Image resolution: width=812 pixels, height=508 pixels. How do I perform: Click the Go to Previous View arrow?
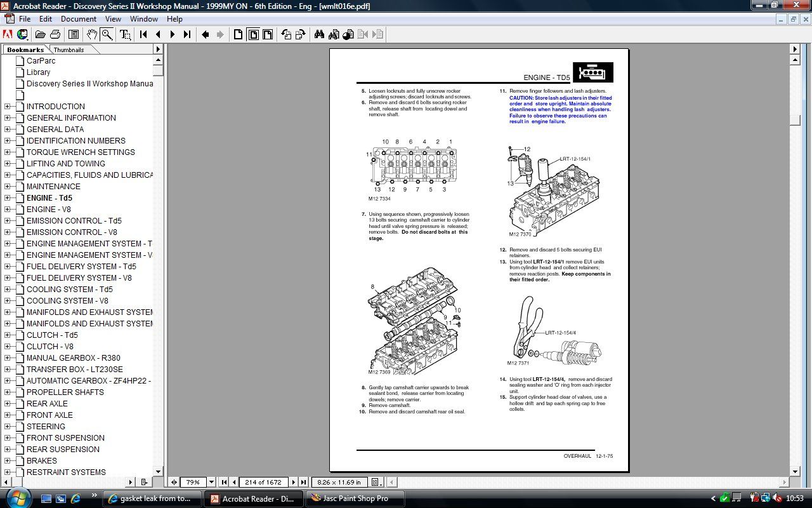(x=206, y=34)
